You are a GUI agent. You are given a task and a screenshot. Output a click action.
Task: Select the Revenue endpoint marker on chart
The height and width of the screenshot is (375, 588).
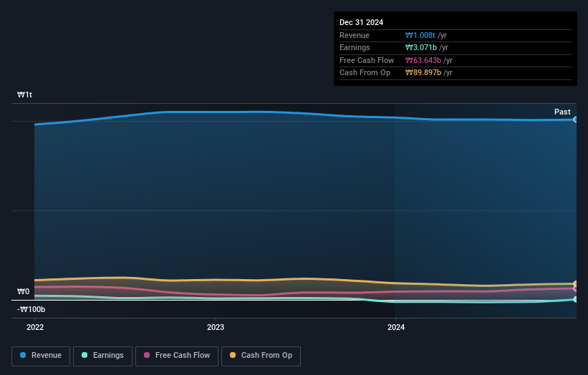(x=575, y=120)
